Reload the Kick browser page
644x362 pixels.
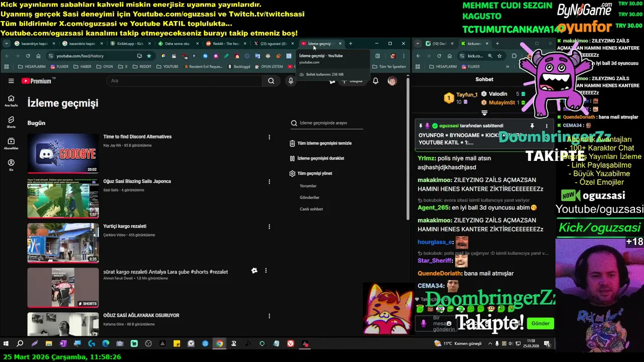(439, 56)
